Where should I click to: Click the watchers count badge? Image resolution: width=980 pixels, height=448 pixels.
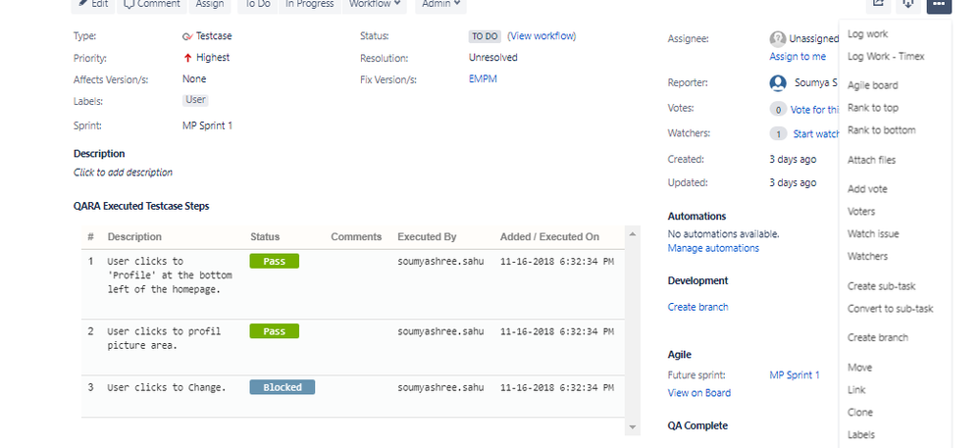pyautogui.click(x=778, y=133)
